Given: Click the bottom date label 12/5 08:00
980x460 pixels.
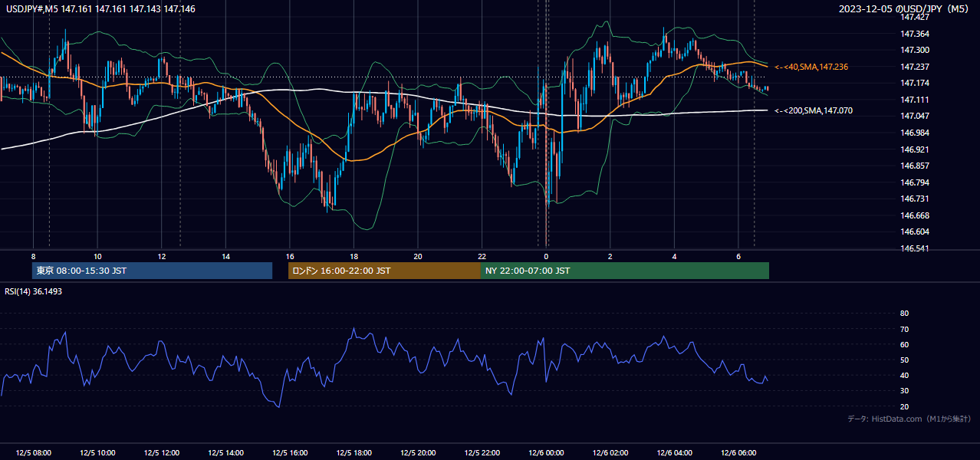Looking at the screenshot, I should point(33,453).
